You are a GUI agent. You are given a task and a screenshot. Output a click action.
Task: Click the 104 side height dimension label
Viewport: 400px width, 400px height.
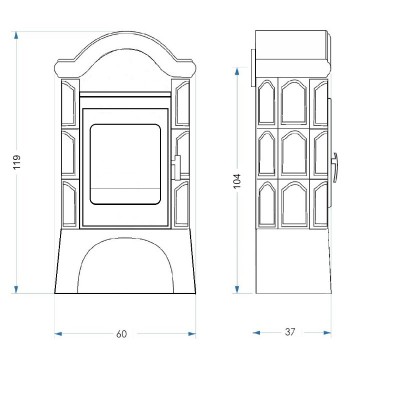coord(237,181)
